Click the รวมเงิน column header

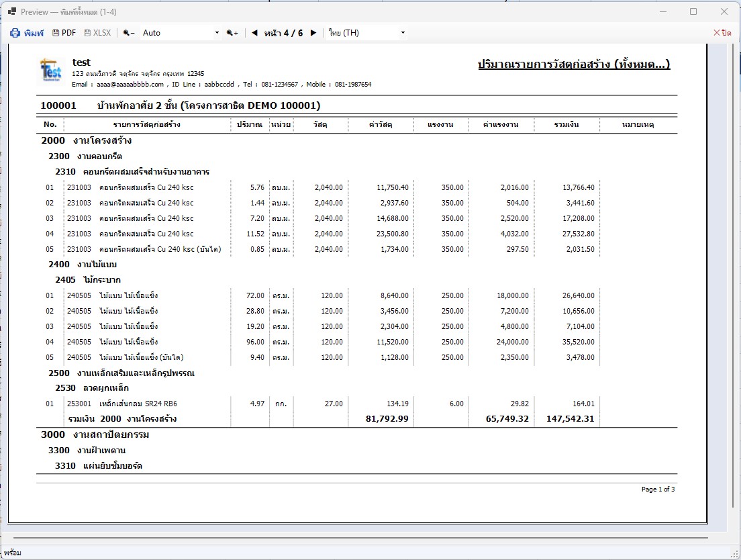[x=566, y=125]
